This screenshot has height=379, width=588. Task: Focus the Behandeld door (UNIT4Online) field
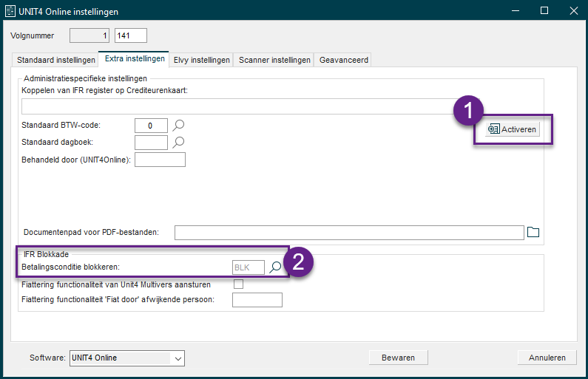pyautogui.click(x=160, y=160)
